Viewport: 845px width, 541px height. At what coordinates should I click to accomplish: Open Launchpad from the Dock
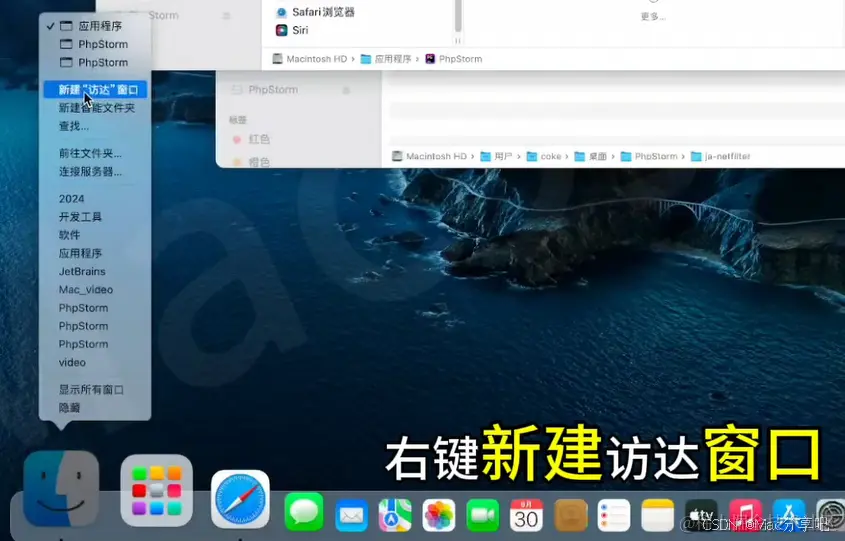point(156,490)
